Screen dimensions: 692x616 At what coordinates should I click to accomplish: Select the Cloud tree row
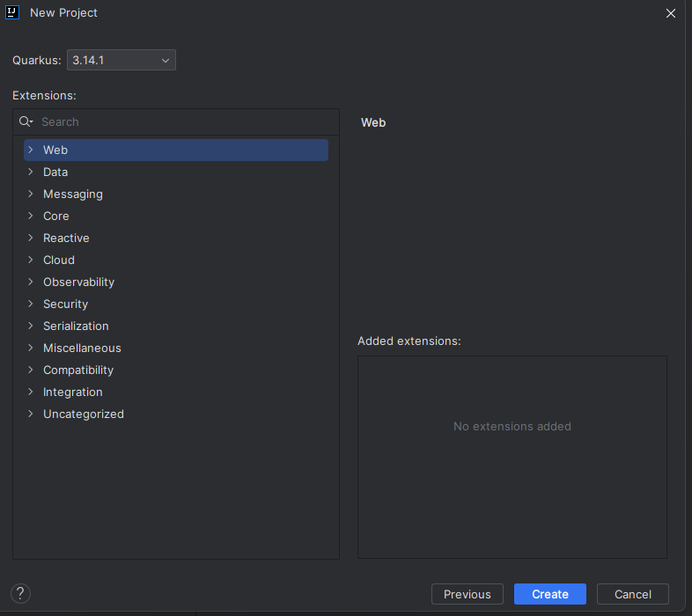[176, 260]
